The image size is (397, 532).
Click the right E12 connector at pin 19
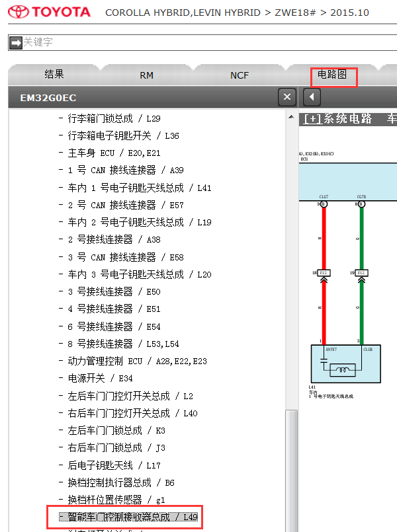point(361,272)
